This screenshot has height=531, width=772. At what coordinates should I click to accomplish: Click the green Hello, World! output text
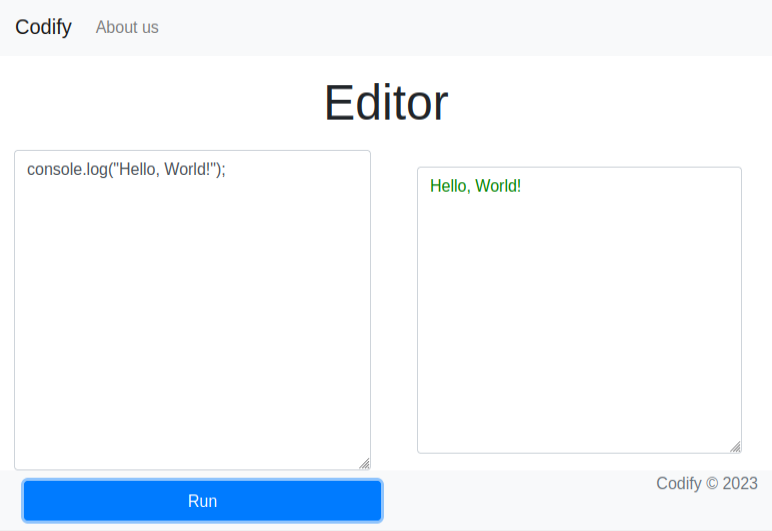click(475, 186)
